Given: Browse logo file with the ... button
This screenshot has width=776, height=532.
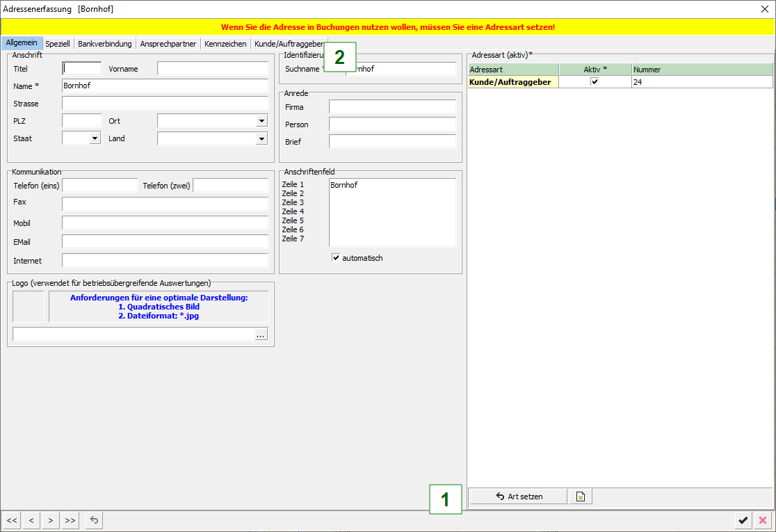Looking at the screenshot, I should pos(261,334).
